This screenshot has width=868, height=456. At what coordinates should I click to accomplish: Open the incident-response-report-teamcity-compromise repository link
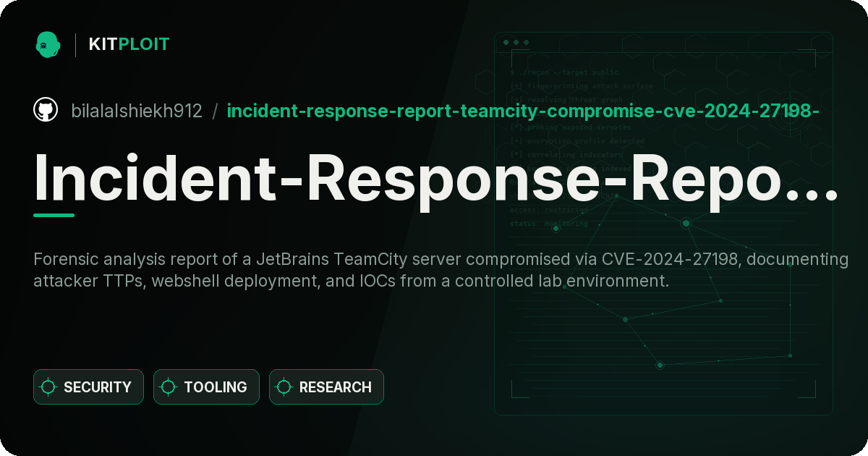pyautogui.click(x=523, y=111)
